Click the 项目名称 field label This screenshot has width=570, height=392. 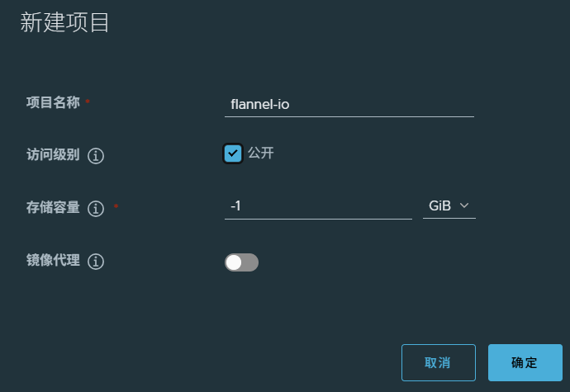[53, 102]
